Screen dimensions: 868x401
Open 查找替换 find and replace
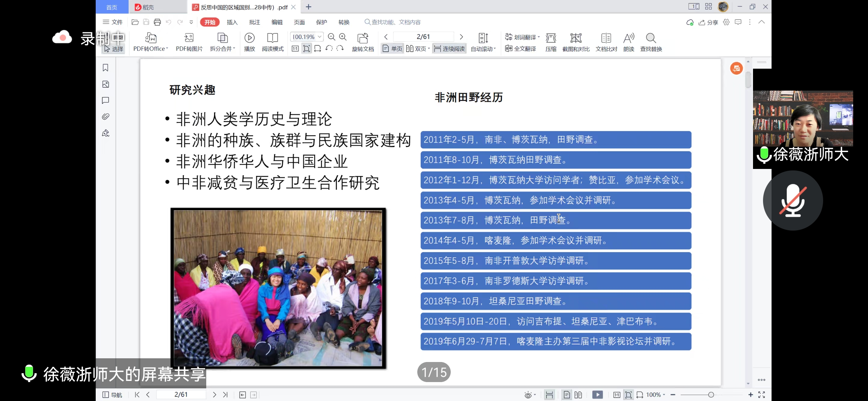pyautogui.click(x=651, y=42)
